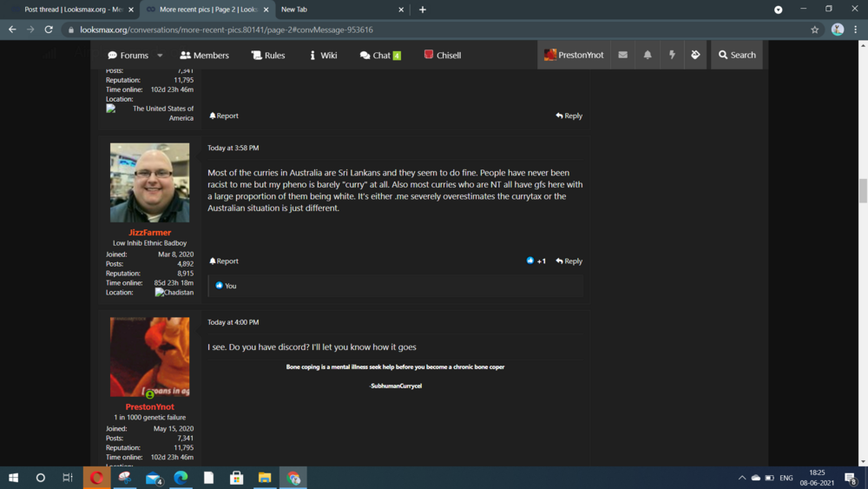Click the address bar URL
The image size is (868, 489).
click(227, 30)
